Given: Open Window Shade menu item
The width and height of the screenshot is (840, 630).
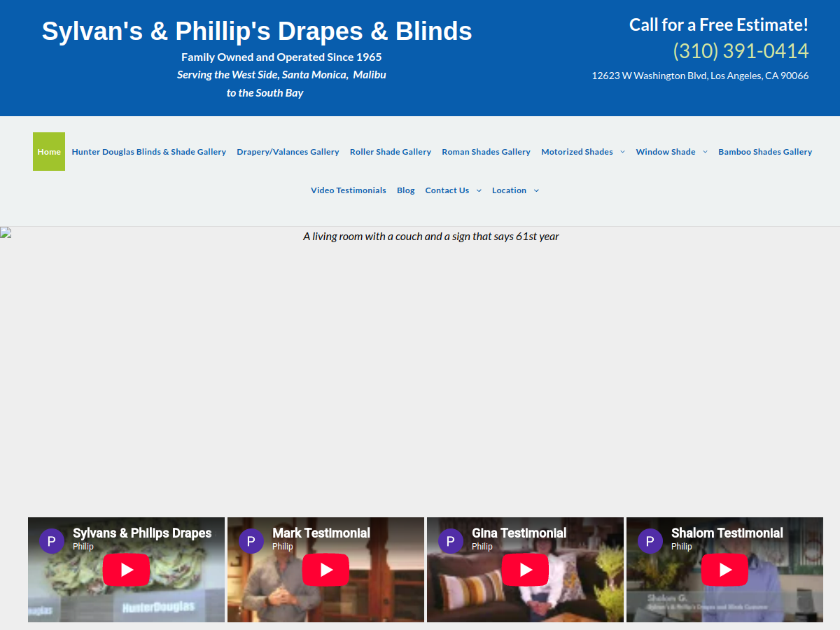Looking at the screenshot, I should (x=666, y=152).
